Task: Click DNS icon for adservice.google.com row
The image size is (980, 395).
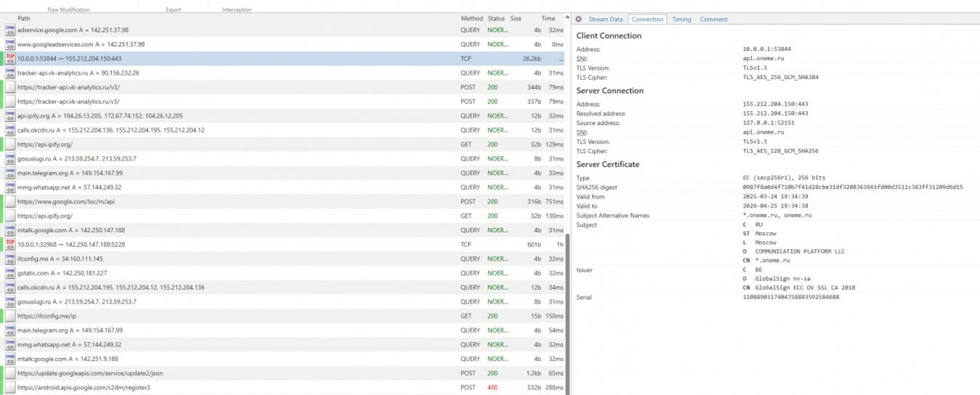Action: click(x=10, y=30)
